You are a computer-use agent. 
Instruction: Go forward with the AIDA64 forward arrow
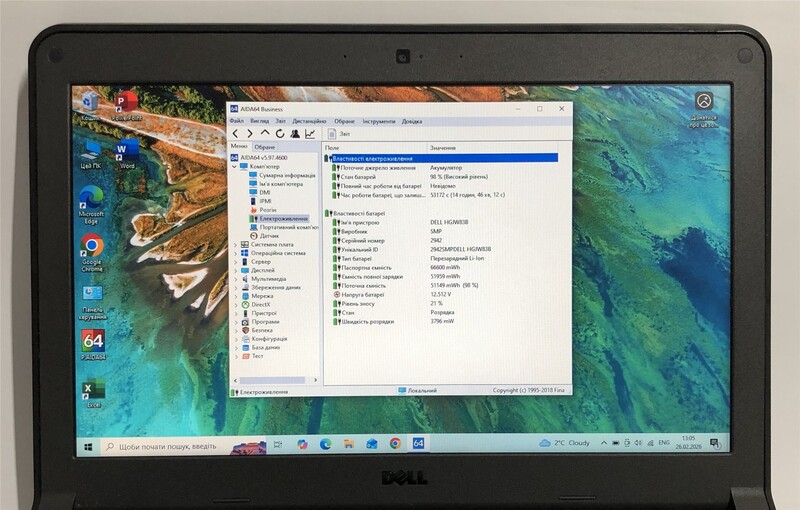point(250,134)
